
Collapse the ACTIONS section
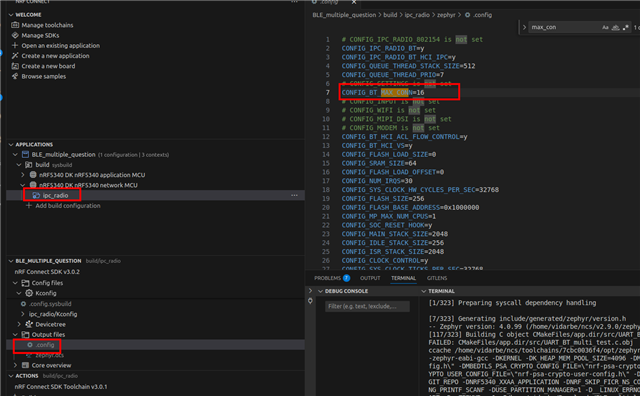11,376
